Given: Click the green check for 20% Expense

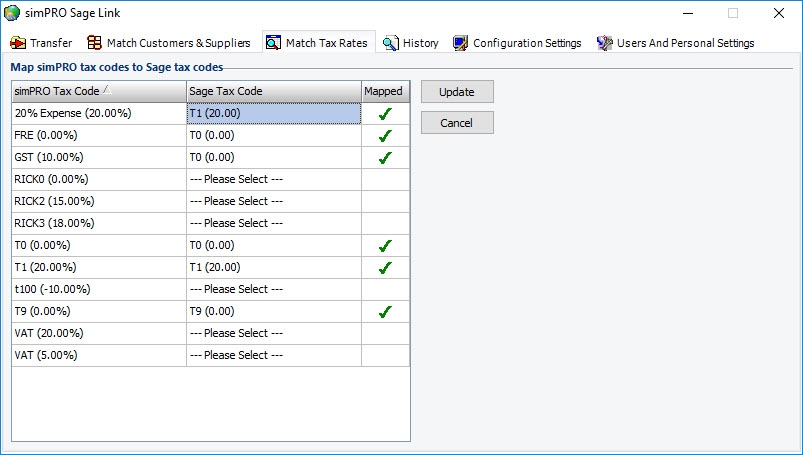Looking at the screenshot, I should point(385,114).
